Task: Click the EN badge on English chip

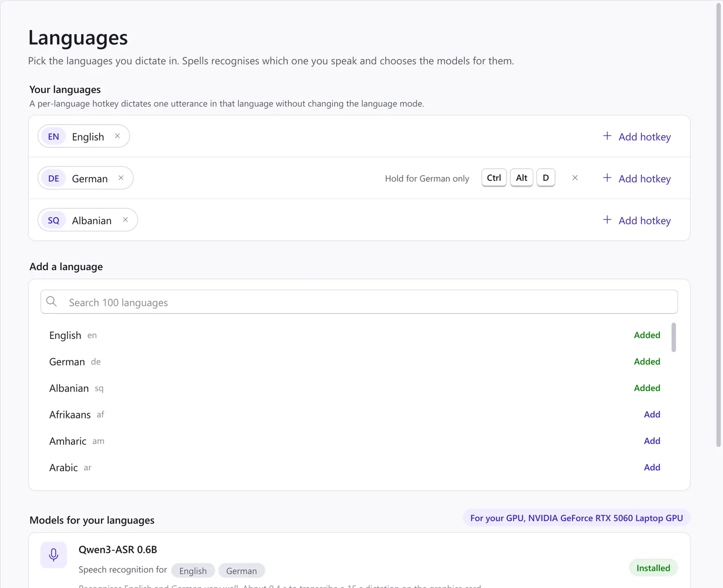Action: [54, 136]
